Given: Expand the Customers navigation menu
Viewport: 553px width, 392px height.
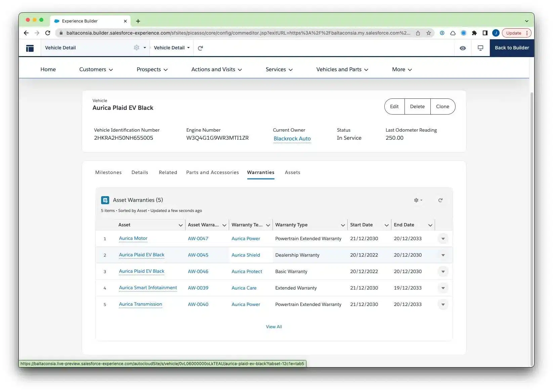Looking at the screenshot, I should [x=96, y=70].
